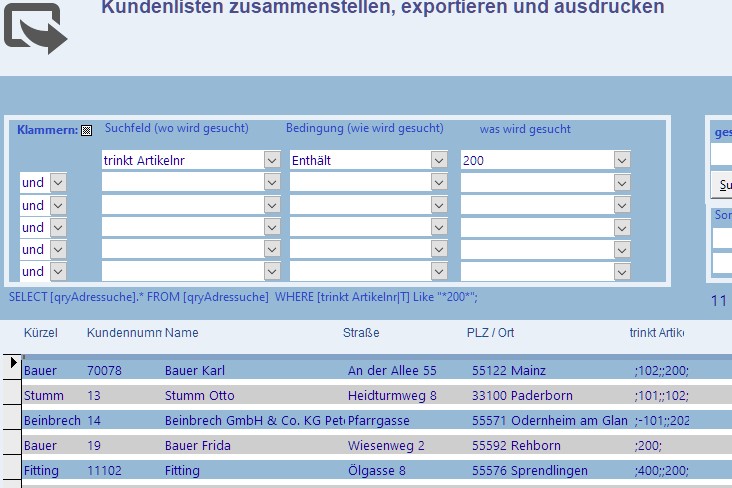The height and width of the screenshot is (488, 732).
Task: Click the partially visible 'Su' button
Action: point(722,185)
